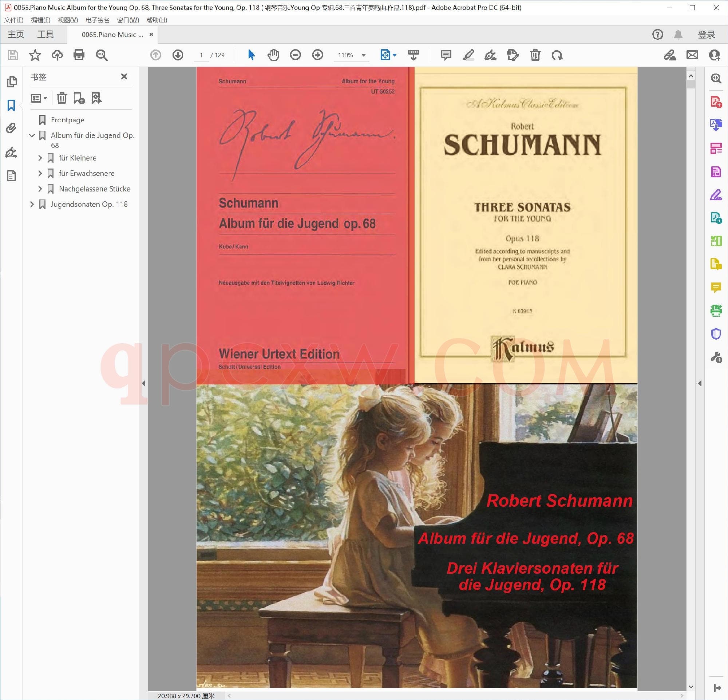This screenshot has width=728, height=700.
Task: Click the zoom out minus button
Action: pos(295,55)
